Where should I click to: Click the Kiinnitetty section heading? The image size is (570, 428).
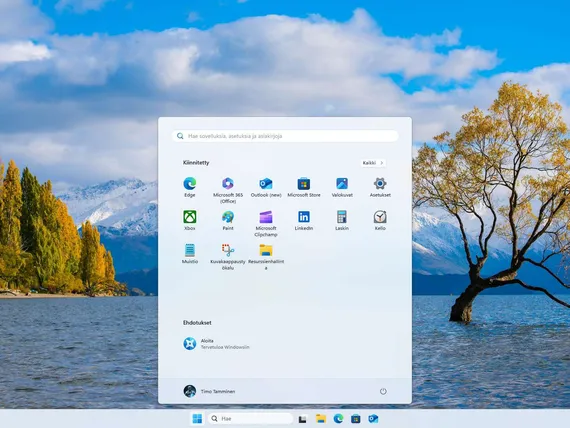click(x=196, y=163)
